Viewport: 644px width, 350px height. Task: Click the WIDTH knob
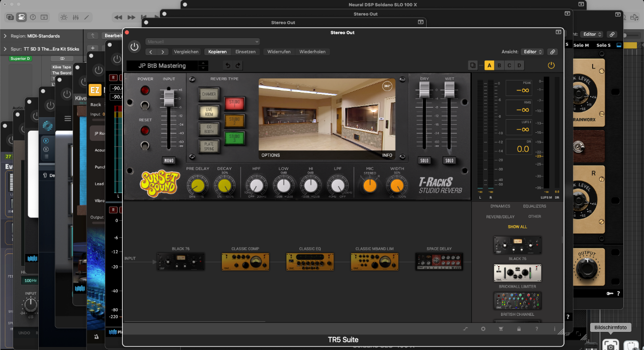pyautogui.click(x=397, y=186)
